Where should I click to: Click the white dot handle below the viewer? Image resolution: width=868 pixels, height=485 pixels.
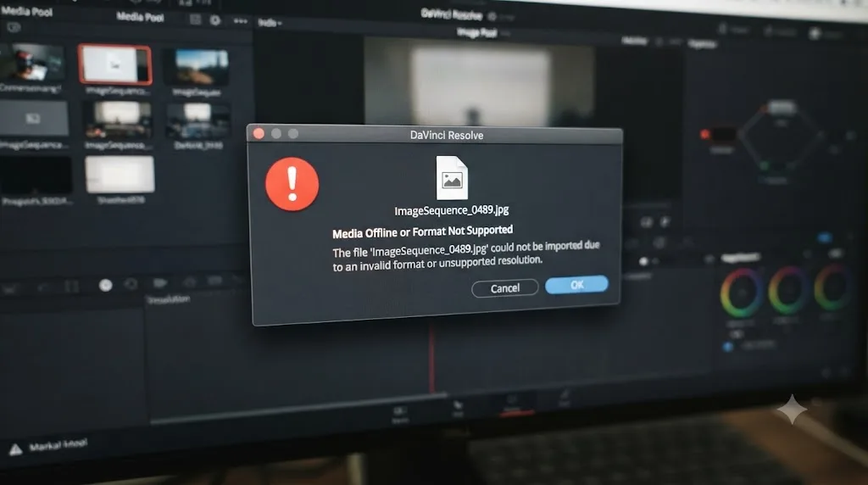click(643, 261)
